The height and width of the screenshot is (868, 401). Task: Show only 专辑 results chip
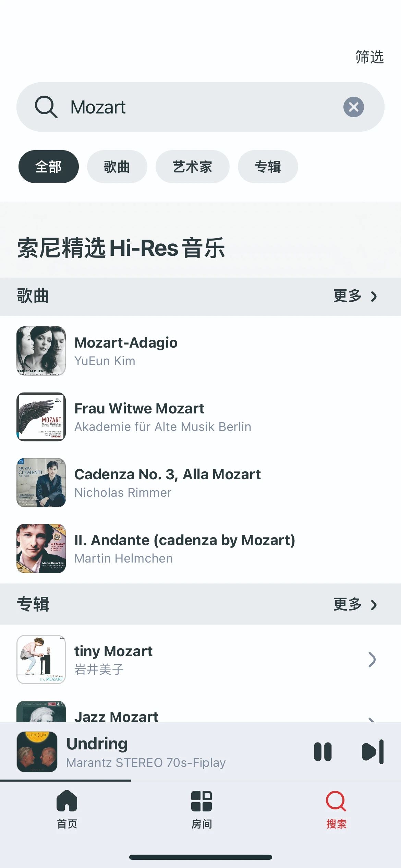coord(268,167)
